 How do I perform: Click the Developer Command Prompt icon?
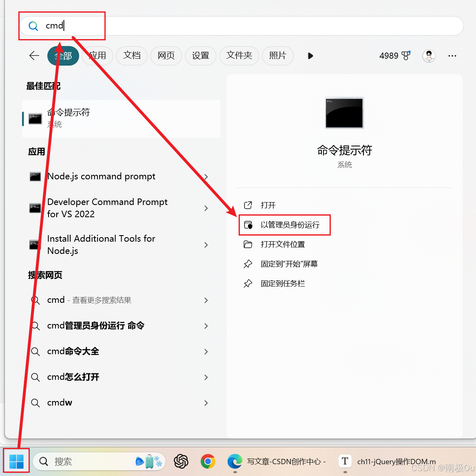click(35, 208)
